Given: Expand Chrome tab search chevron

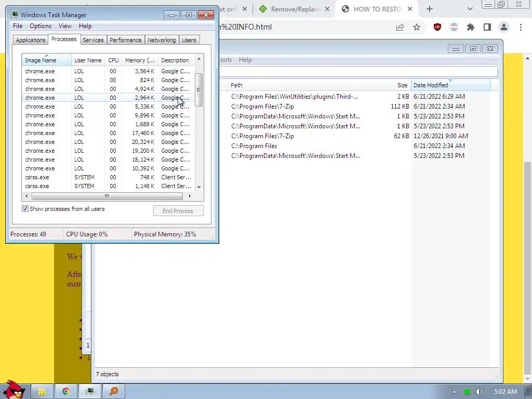Looking at the screenshot, I should [470, 9].
